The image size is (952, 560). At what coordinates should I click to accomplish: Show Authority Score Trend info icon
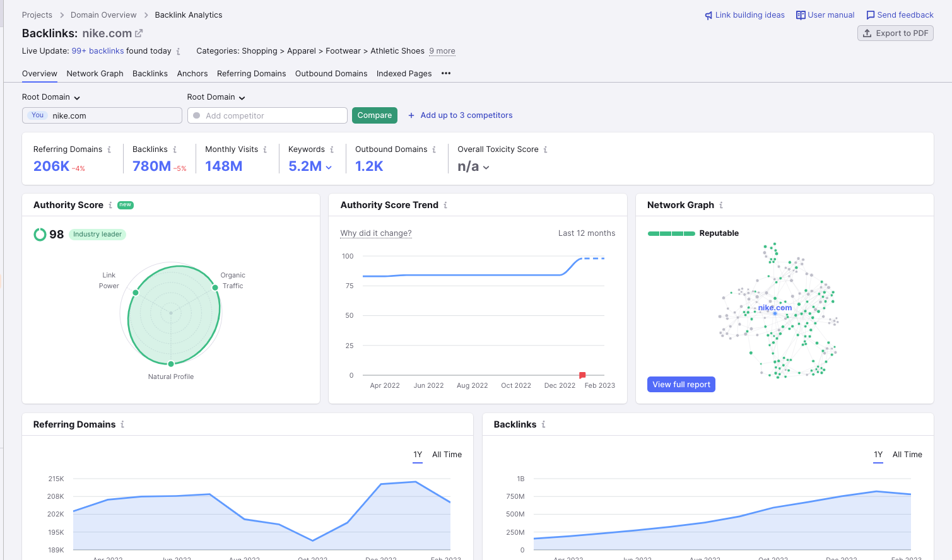(445, 205)
